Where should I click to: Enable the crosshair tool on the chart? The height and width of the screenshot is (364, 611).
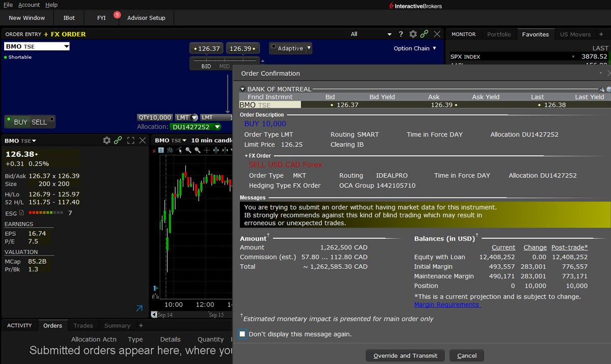207,151
